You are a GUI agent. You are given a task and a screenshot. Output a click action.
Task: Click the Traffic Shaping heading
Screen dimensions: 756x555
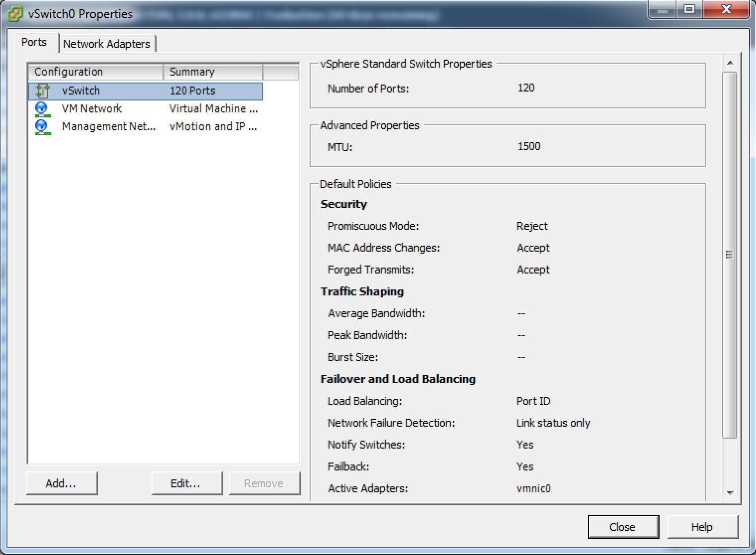click(x=362, y=292)
